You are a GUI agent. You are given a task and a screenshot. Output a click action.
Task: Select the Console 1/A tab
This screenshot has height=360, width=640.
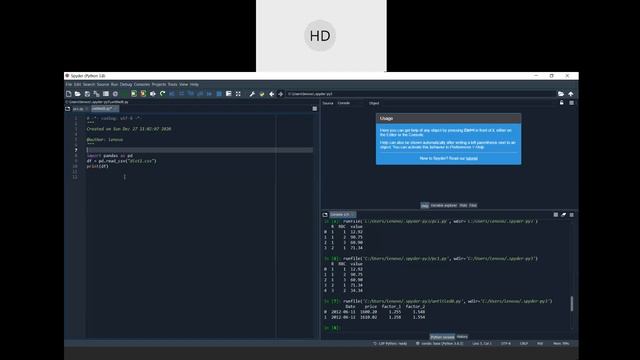pyautogui.click(x=342, y=215)
